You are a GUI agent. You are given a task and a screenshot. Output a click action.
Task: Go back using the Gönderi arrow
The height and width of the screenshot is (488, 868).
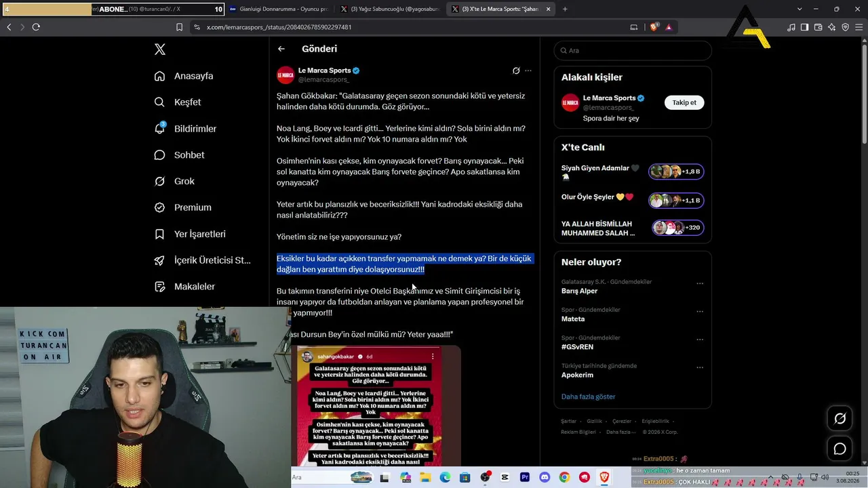(281, 49)
